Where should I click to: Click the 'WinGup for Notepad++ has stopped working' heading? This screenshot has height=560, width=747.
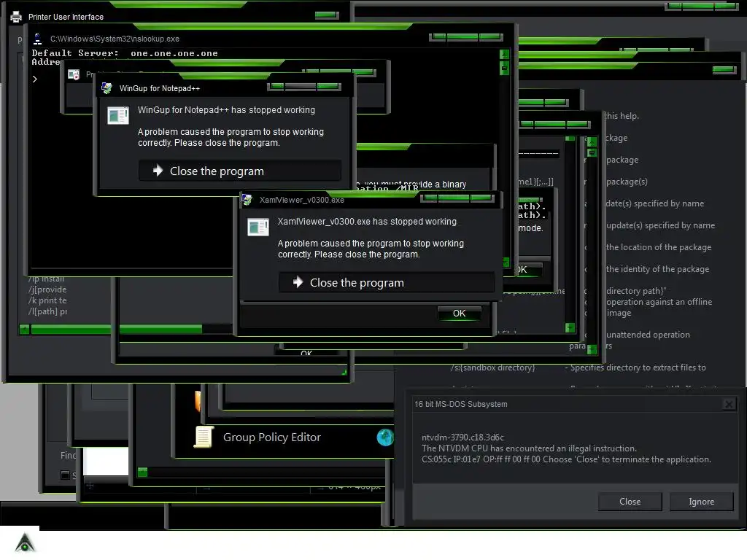coord(226,110)
